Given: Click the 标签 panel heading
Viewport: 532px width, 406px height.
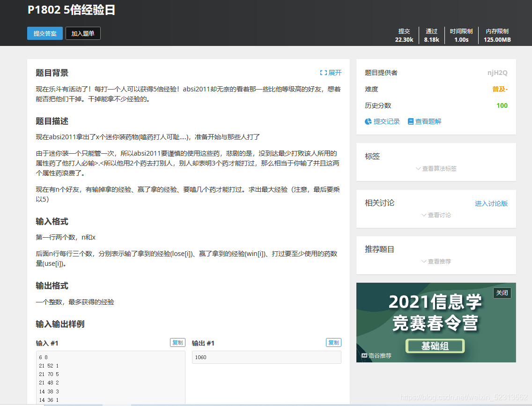Looking at the screenshot, I should tap(372, 156).
